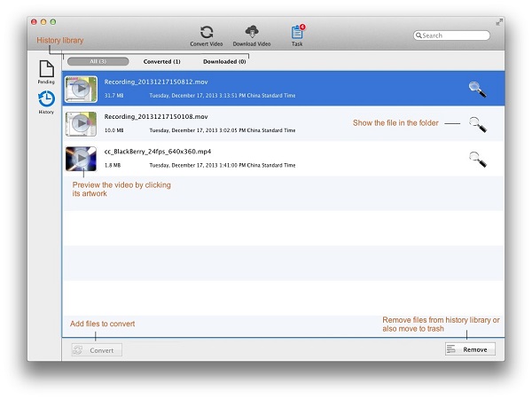Open the Task list icon
This screenshot has width=532, height=399.
point(297,35)
